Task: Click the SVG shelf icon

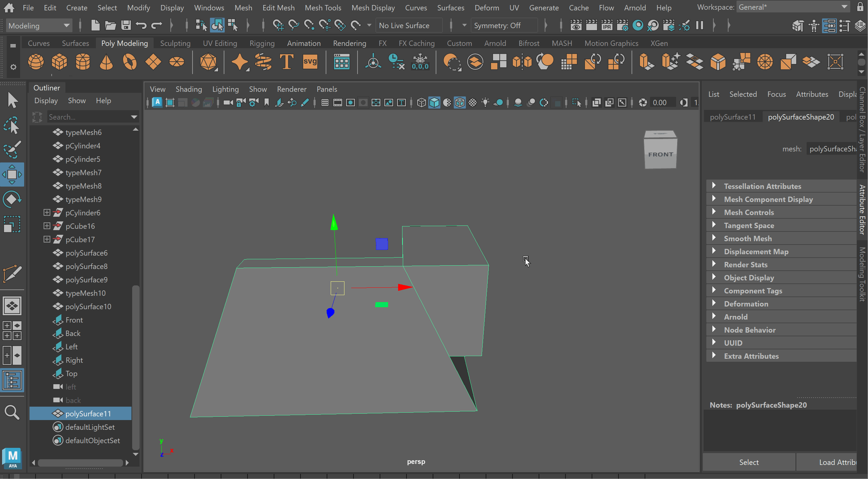Action: [x=310, y=62]
